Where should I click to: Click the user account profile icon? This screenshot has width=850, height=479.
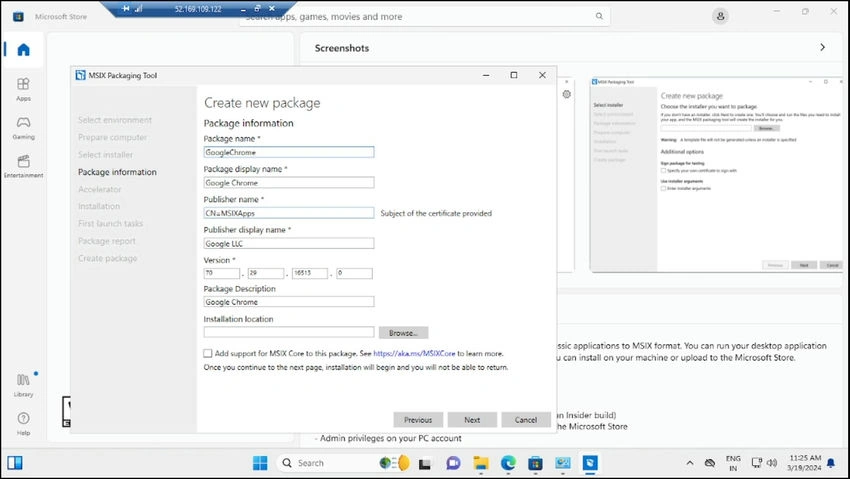720,16
